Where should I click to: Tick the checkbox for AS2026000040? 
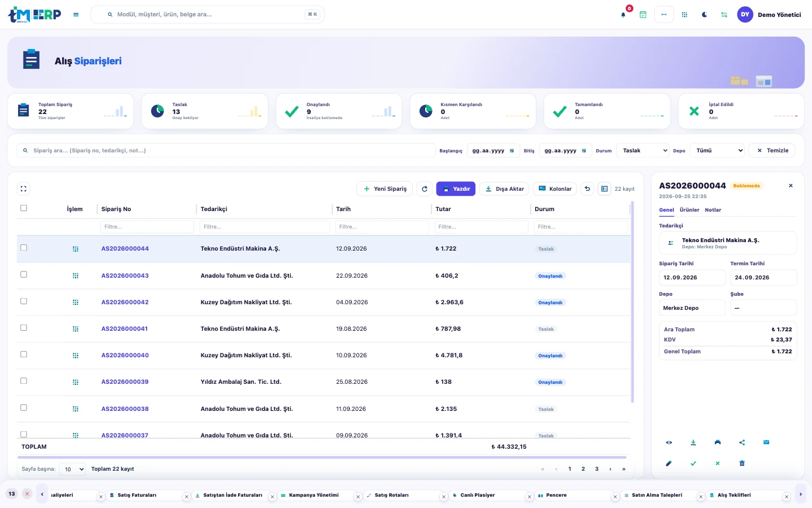24,354
